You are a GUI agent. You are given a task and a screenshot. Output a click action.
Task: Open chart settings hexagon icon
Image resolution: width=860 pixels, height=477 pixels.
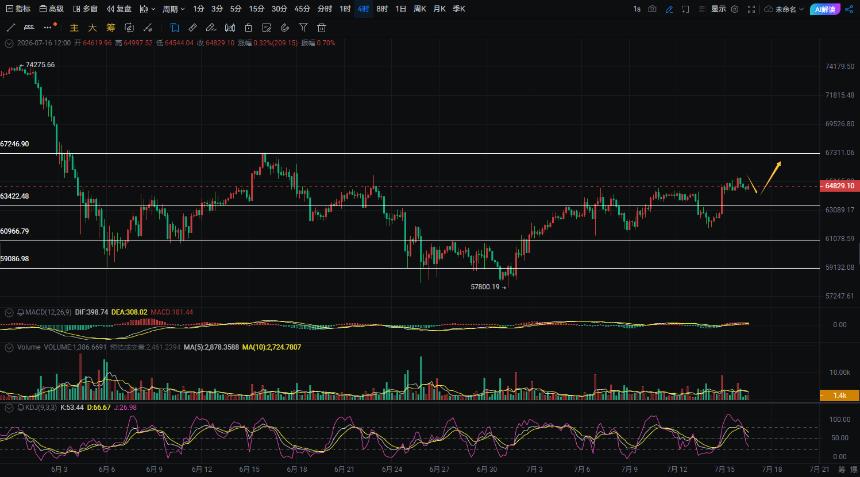click(735, 9)
